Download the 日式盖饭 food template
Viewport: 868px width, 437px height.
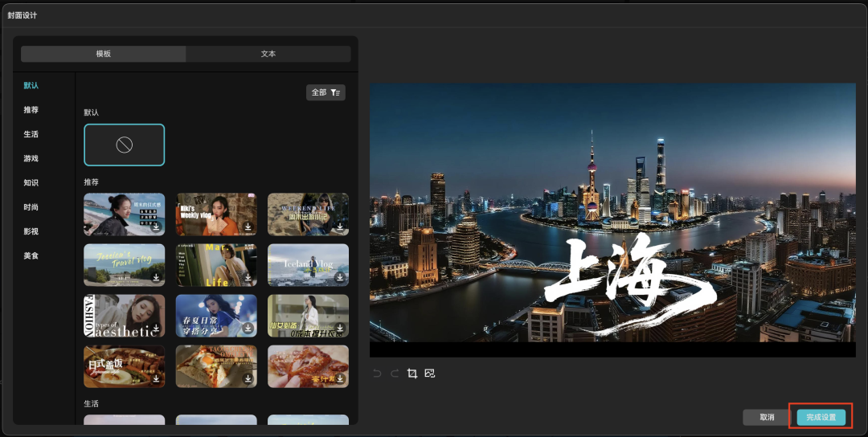pos(156,379)
